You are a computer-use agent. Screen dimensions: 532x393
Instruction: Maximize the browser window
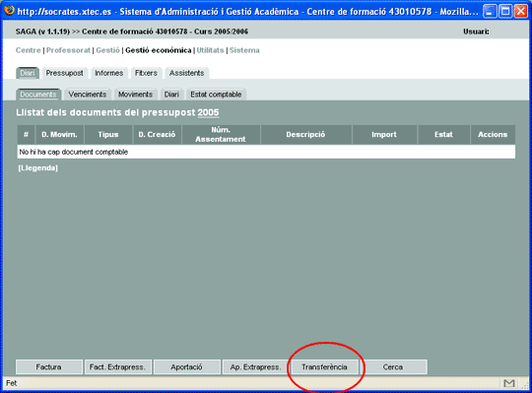pyautogui.click(x=505, y=11)
